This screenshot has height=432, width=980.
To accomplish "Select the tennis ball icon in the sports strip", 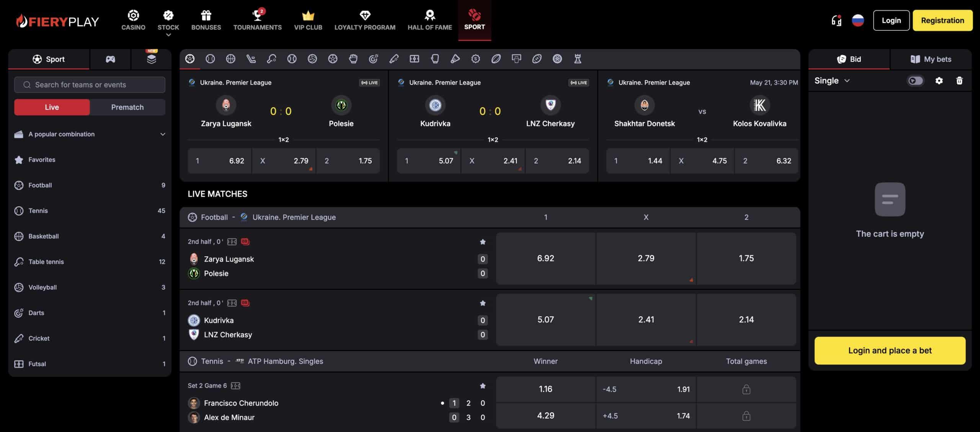I will click(210, 59).
